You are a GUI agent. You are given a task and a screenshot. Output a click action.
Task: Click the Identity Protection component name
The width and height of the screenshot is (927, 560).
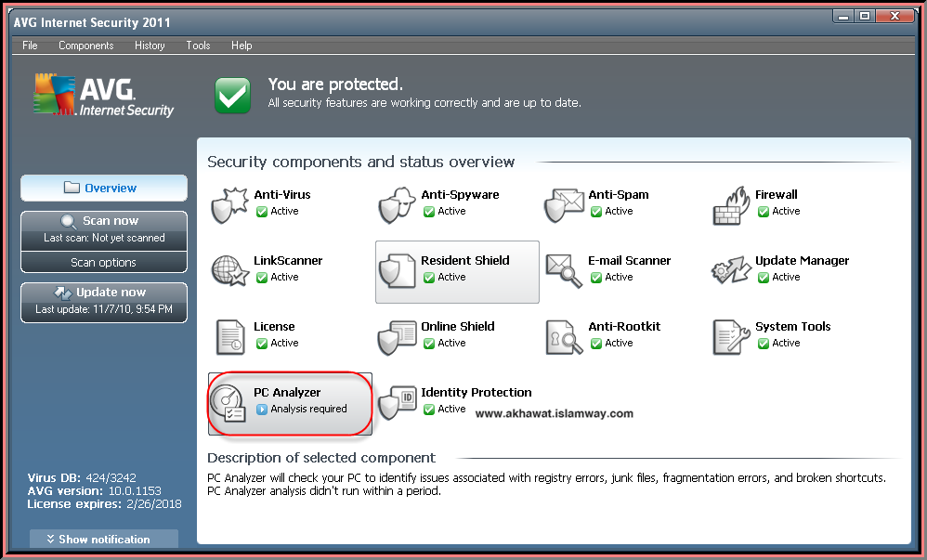pyautogui.click(x=477, y=392)
